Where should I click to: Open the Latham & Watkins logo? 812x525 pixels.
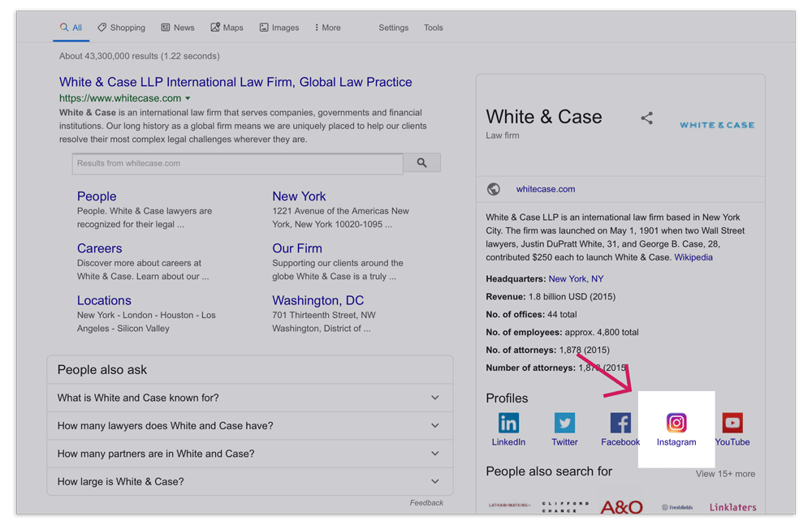click(510, 506)
